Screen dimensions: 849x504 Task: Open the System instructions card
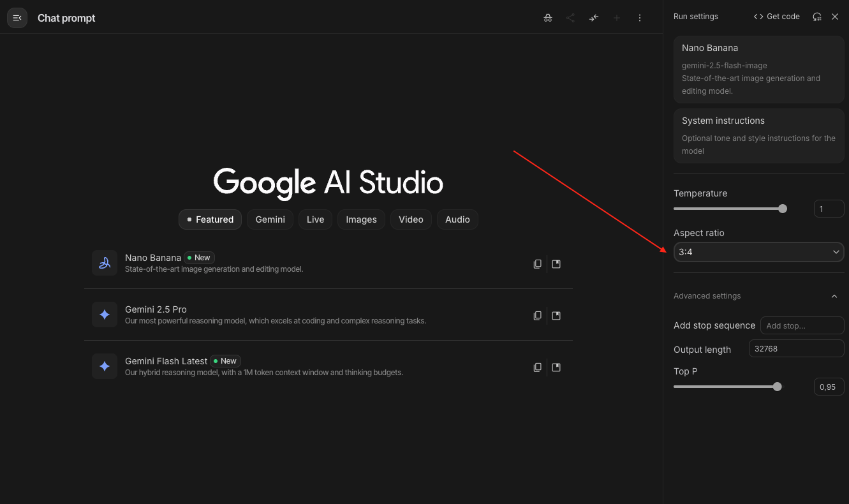pos(758,135)
